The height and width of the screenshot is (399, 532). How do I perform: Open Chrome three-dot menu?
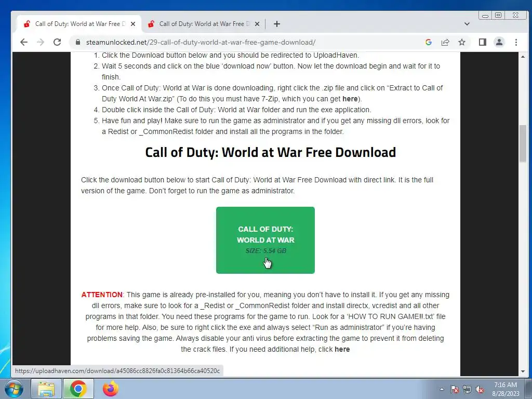coord(516,42)
